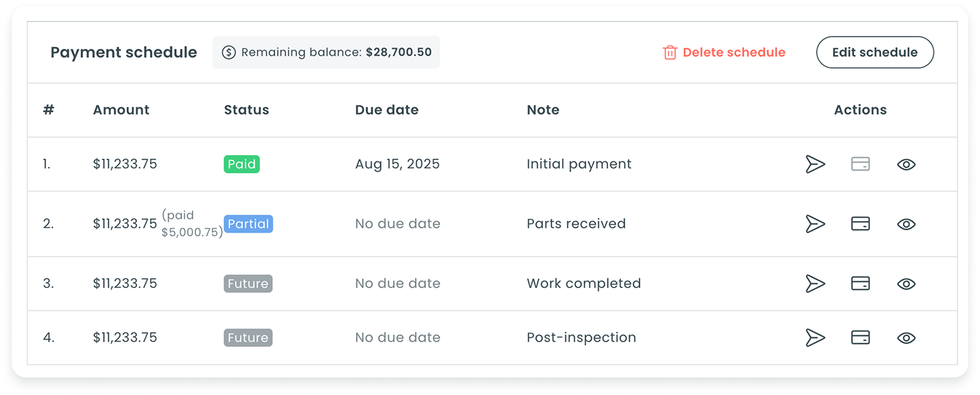980x395 pixels.
Task: Click the Due date column header
Action: (x=387, y=110)
